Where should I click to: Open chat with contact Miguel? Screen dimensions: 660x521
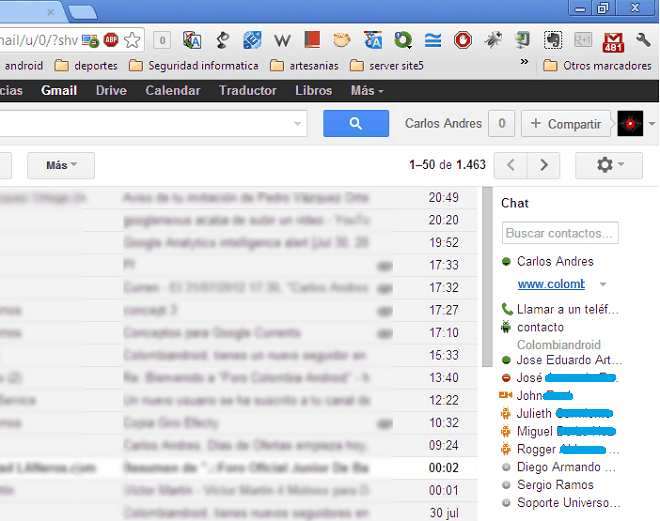pos(558,431)
